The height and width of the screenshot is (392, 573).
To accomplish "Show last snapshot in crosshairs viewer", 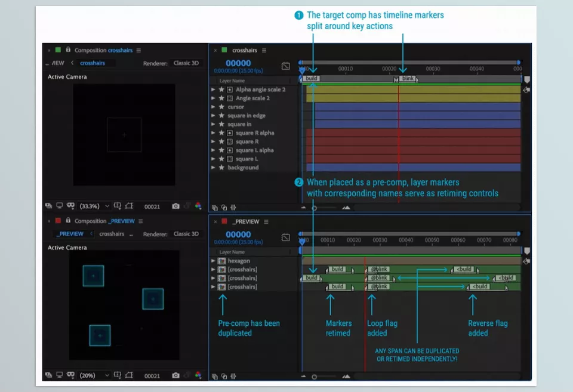I will point(187,206).
